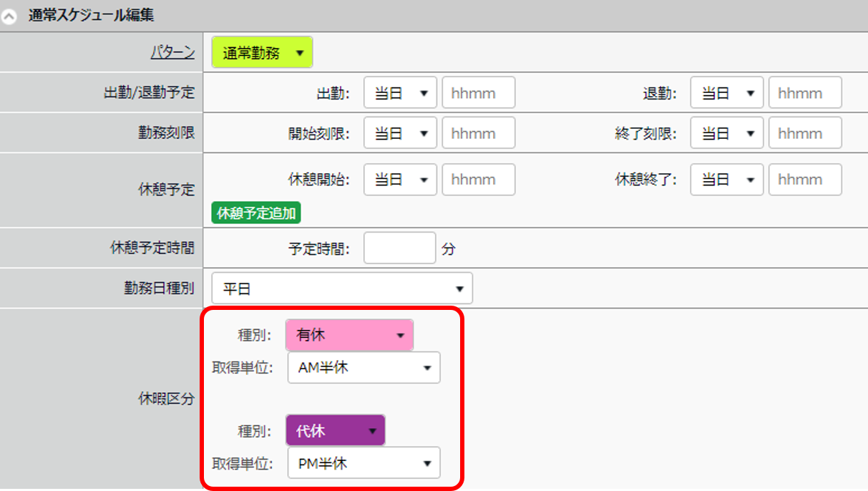Click the 休憩開始 hhmm time field

479,180
